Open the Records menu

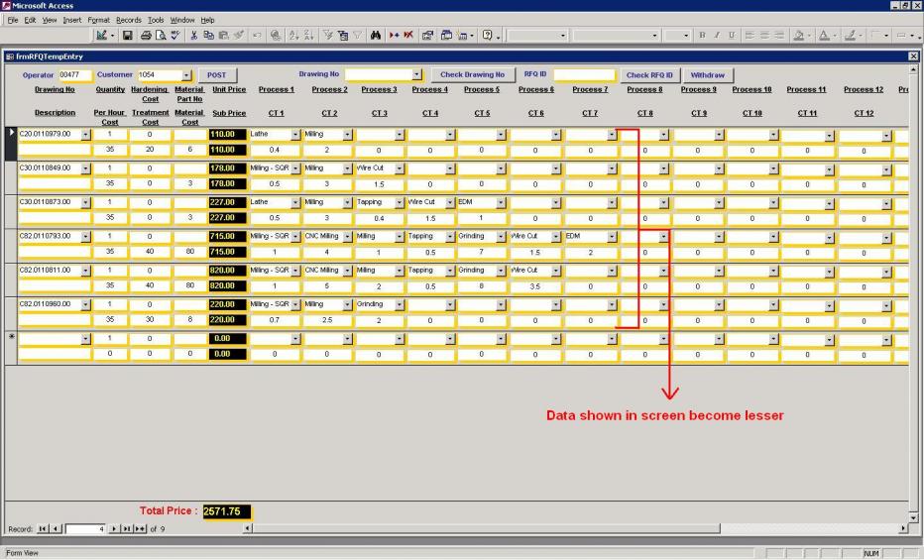[x=128, y=20]
